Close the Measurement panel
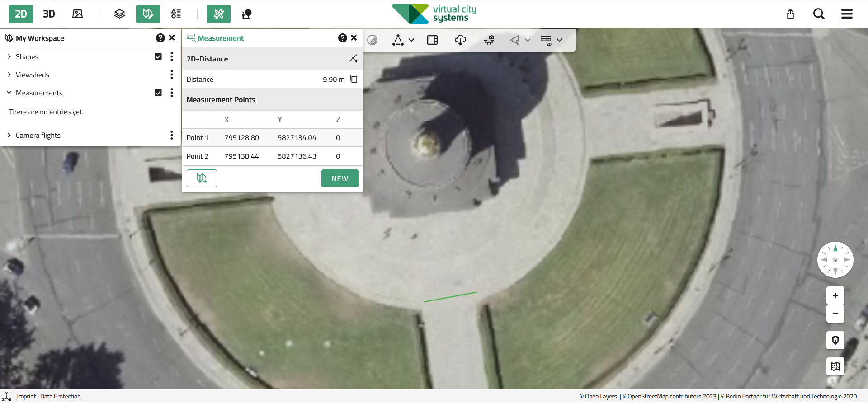This screenshot has height=403, width=868. click(x=354, y=38)
